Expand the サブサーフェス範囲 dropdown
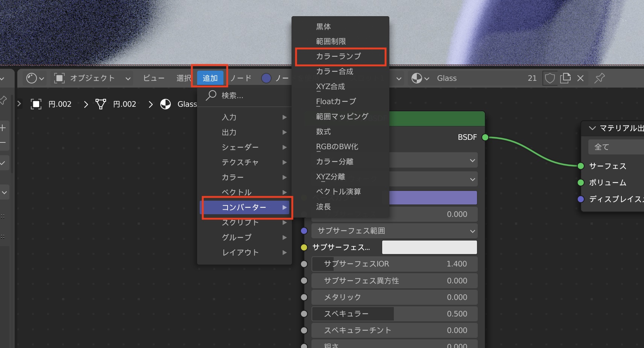The width and height of the screenshot is (644, 348). click(x=394, y=231)
